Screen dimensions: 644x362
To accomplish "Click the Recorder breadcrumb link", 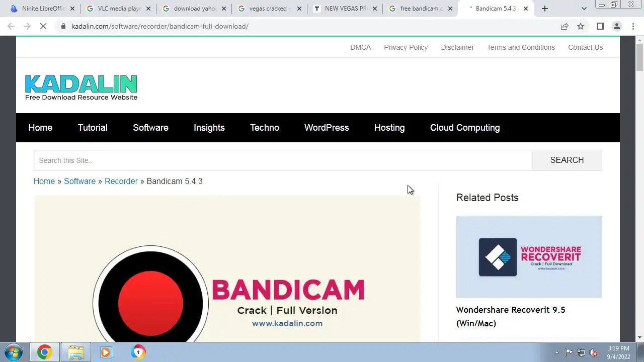I will click(121, 181).
